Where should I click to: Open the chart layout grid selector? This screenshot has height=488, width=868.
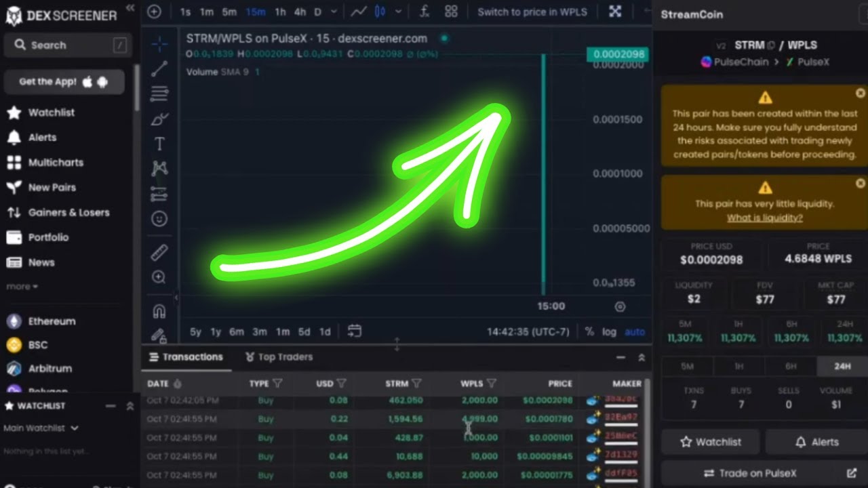tap(451, 12)
